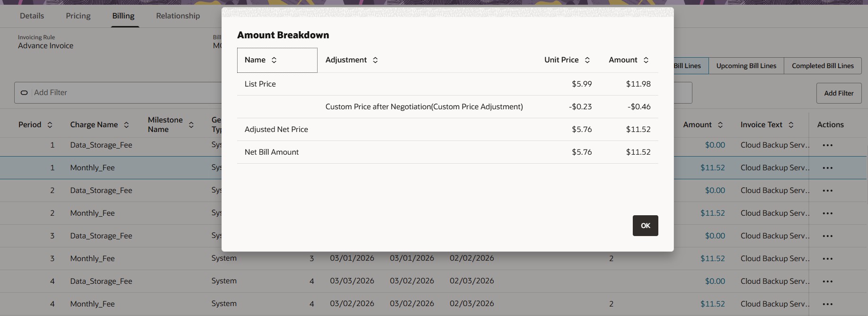The width and height of the screenshot is (868, 316).
Task: Switch to the Details tab
Action: pos(32,16)
